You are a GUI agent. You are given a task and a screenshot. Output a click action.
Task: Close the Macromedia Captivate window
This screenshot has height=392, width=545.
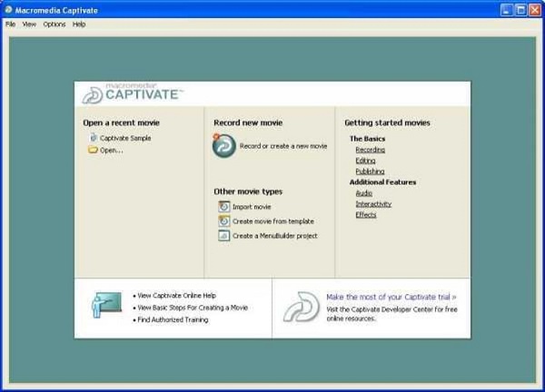coord(535,10)
